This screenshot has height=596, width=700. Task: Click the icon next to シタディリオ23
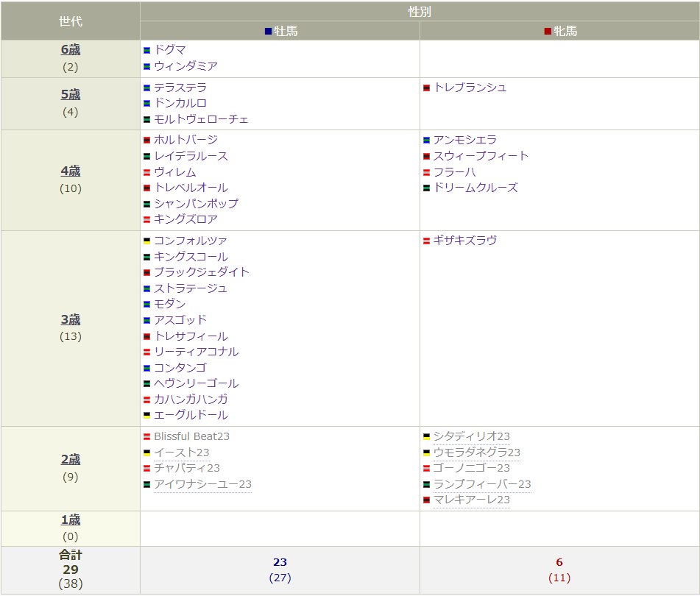tap(427, 436)
